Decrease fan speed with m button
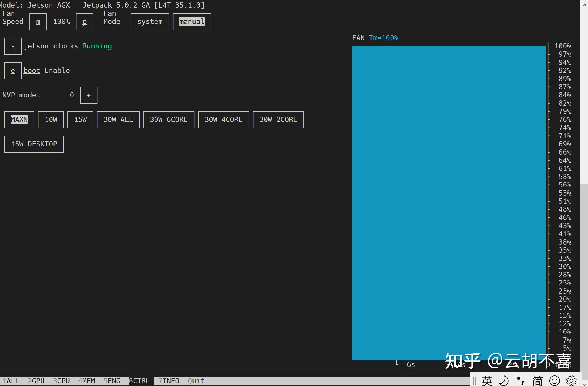 pyautogui.click(x=38, y=22)
